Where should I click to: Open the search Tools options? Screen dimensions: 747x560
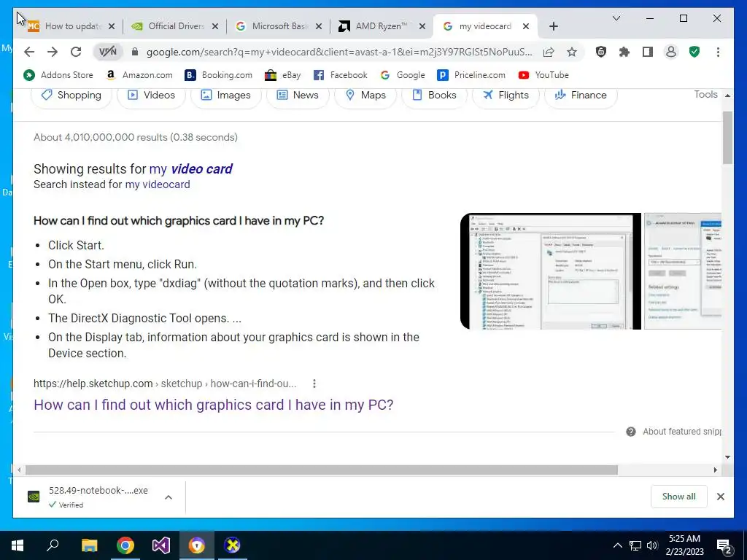[705, 94]
